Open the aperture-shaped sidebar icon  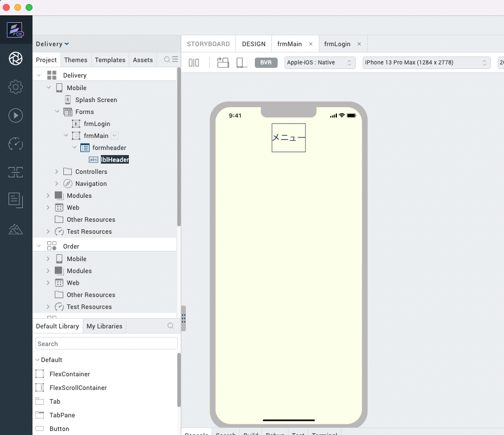point(15,59)
